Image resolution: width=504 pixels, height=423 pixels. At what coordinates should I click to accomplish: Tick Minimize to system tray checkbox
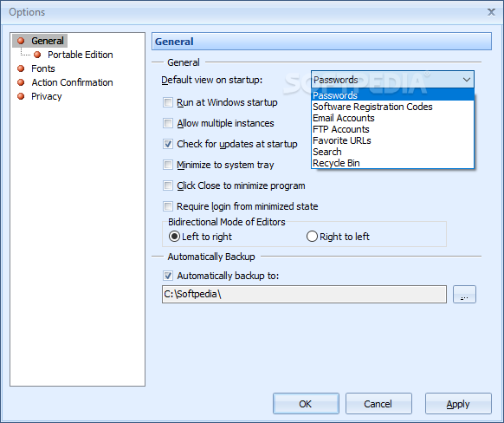pos(168,165)
